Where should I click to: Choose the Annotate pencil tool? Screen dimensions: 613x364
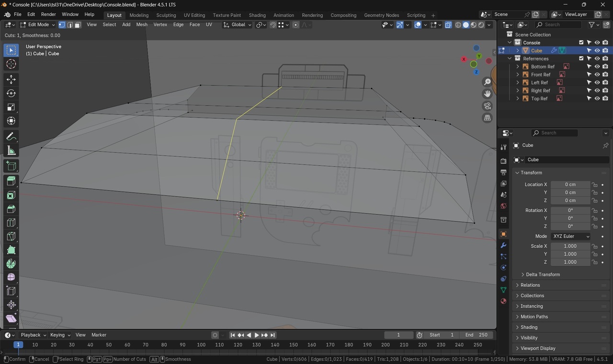11,137
